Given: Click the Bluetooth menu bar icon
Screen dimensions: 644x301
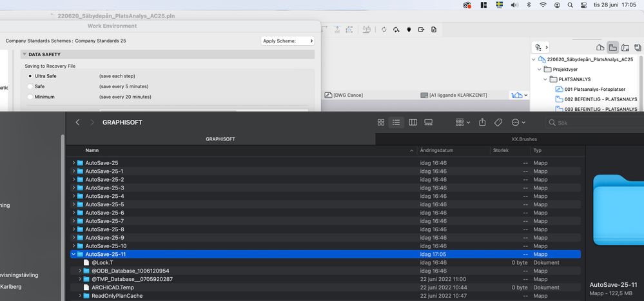Looking at the screenshot, I should pyautogui.click(x=529, y=5).
